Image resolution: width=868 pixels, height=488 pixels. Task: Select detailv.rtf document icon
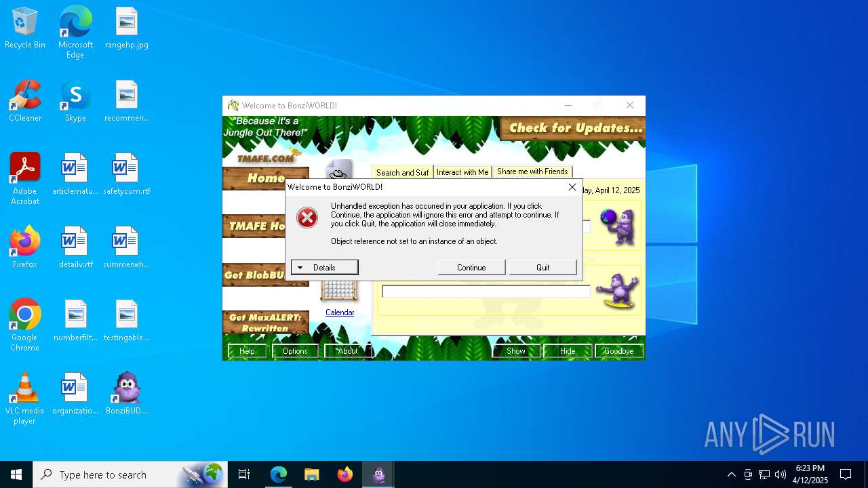[x=75, y=248]
